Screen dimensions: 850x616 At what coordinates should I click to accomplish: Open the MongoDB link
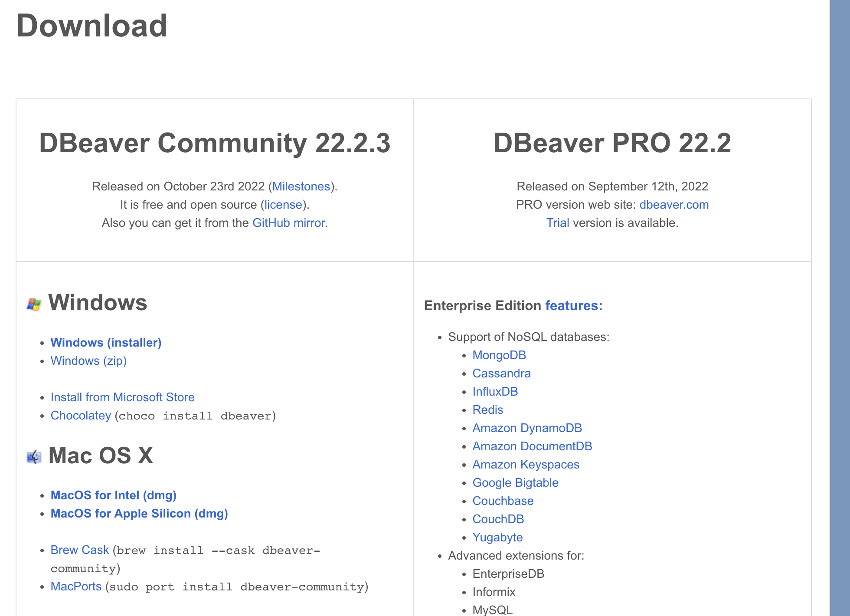[x=499, y=355]
